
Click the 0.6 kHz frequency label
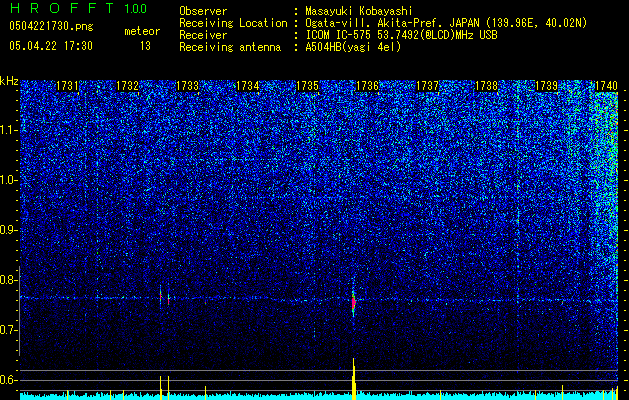click(x=9, y=380)
